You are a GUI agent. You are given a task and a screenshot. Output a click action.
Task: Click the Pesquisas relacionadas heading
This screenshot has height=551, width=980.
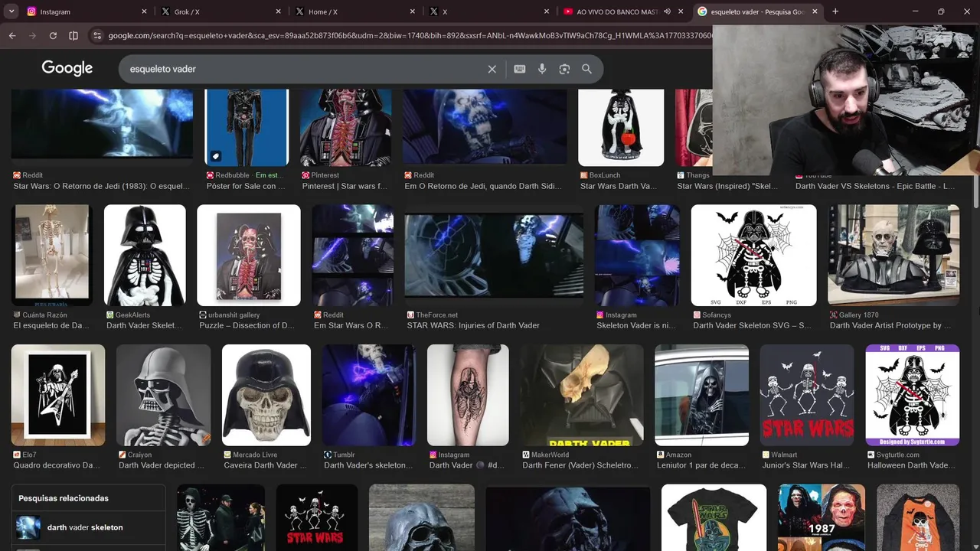[64, 498]
